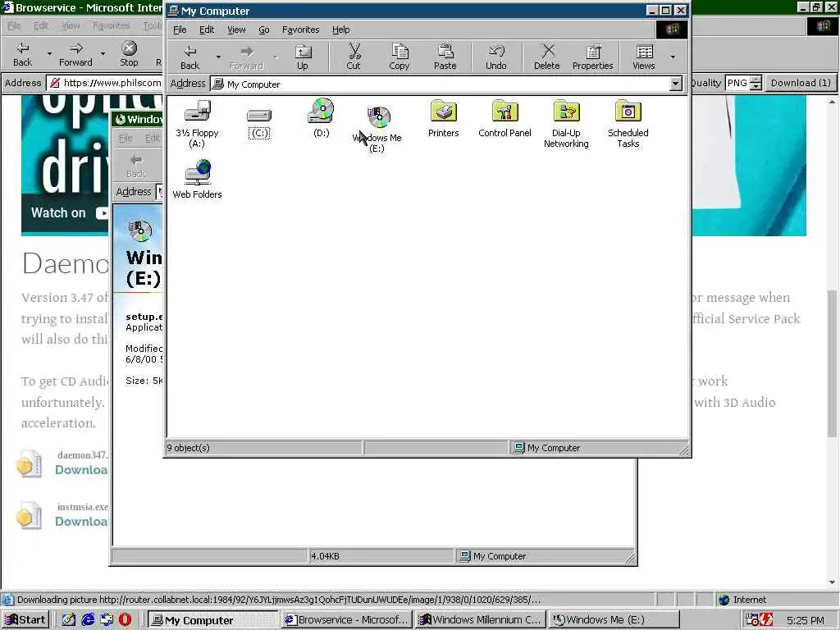Viewport: 840px width, 630px height.
Task: Click the Undo toolbar button
Action: click(496, 57)
